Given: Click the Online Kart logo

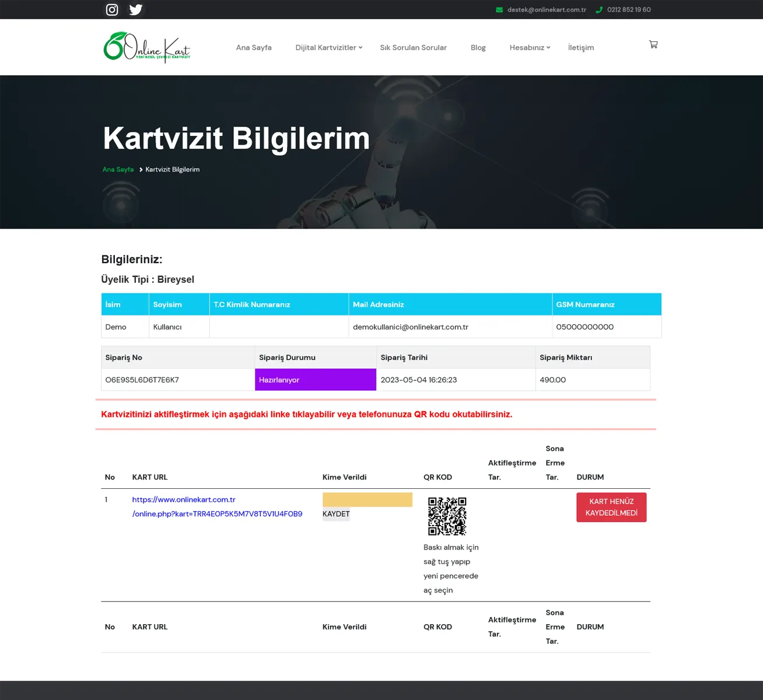Looking at the screenshot, I should (147, 47).
